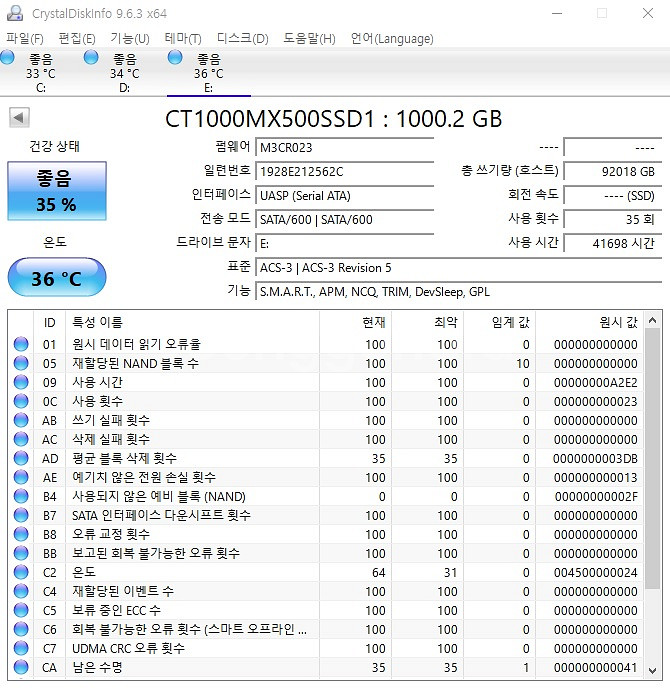The image size is (670, 688).
Task: Click the disk model title CT1000MX500SSD1
Action: [x=333, y=119]
